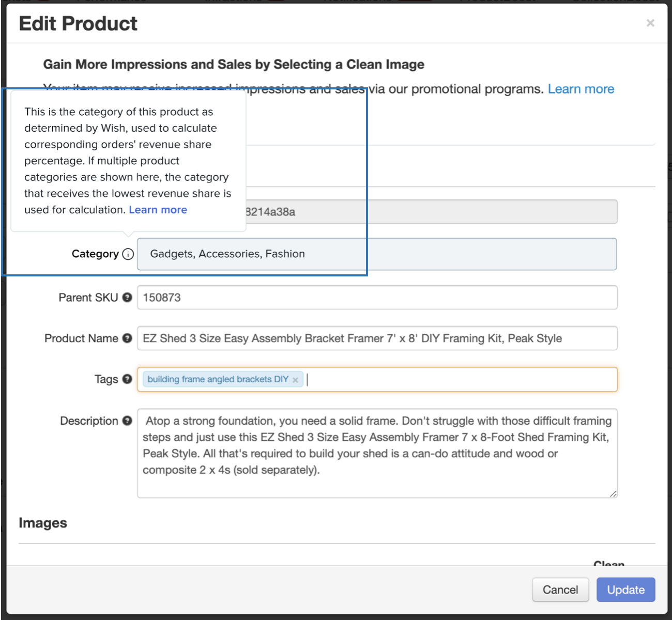Focus the Parent SKU field showing 150873
This screenshot has height=620, width=672.
[377, 298]
